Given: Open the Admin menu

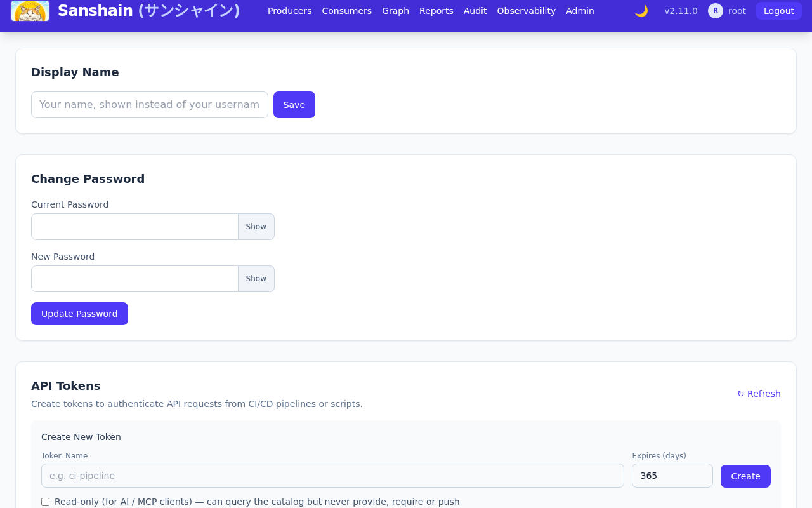Looking at the screenshot, I should coord(580,11).
